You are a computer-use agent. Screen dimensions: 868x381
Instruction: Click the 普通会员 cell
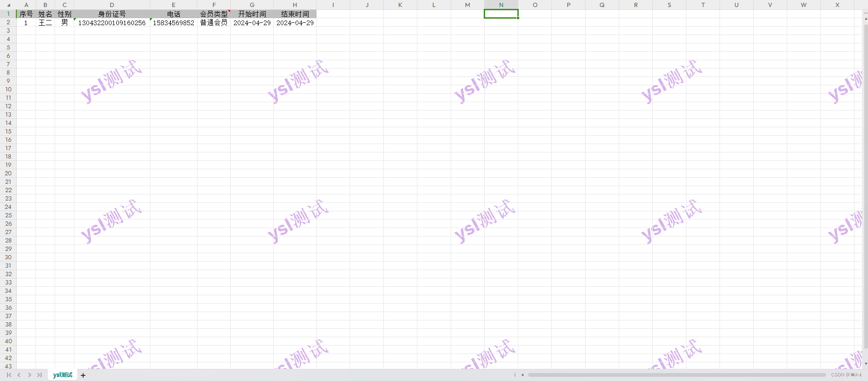tap(214, 22)
